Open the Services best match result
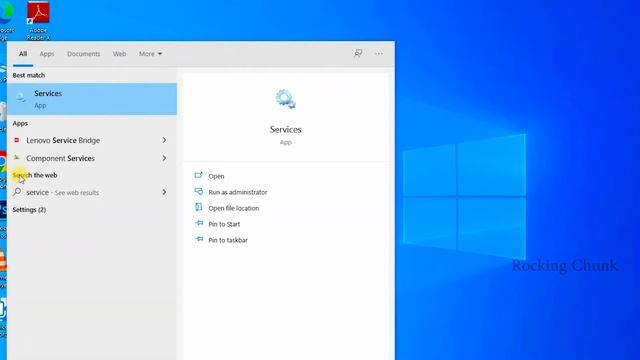 click(x=92, y=99)
